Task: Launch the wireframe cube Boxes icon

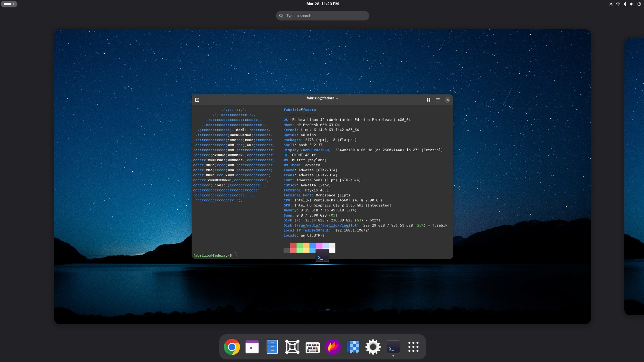Action: (292, 347)
